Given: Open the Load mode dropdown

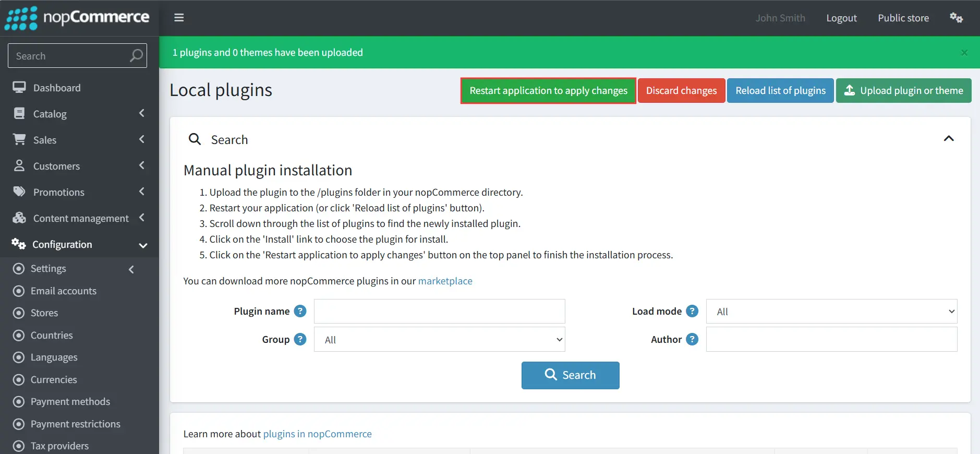Looking at the screenshot, I should coord(831,312).
